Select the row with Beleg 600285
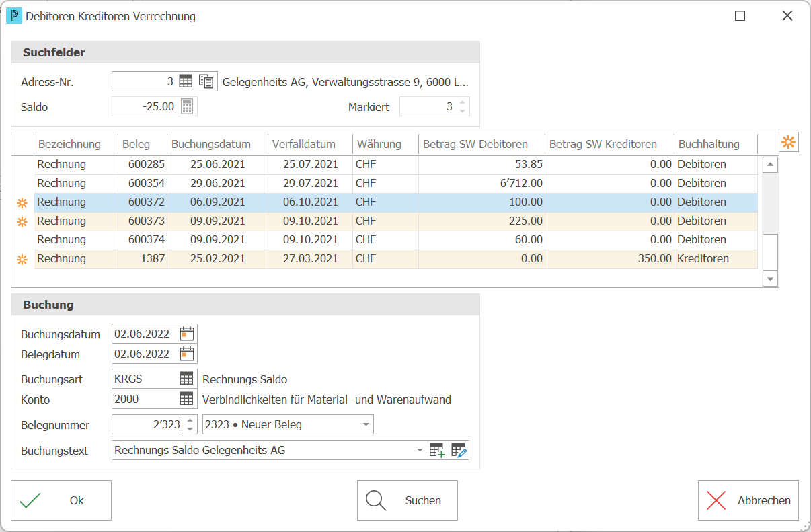This screenshot has width=811, height=532. click(396, 165)
